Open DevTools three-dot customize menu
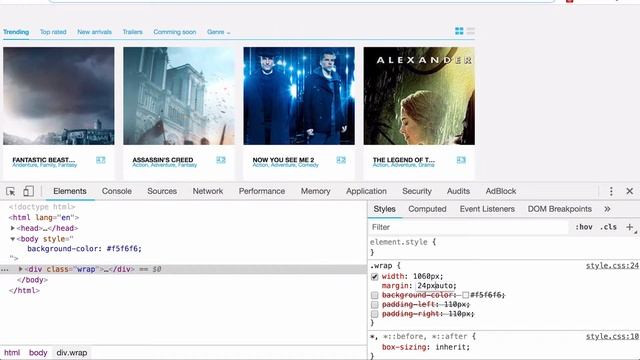The height and width of the screenshot is (360, 640). [611, 191]
